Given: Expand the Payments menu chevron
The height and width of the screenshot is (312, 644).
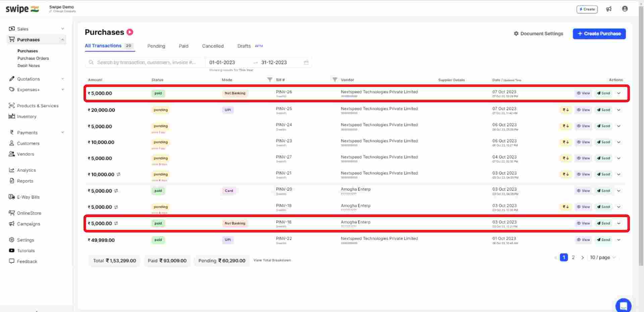Looking at the screenshot, I should [63, 133].
